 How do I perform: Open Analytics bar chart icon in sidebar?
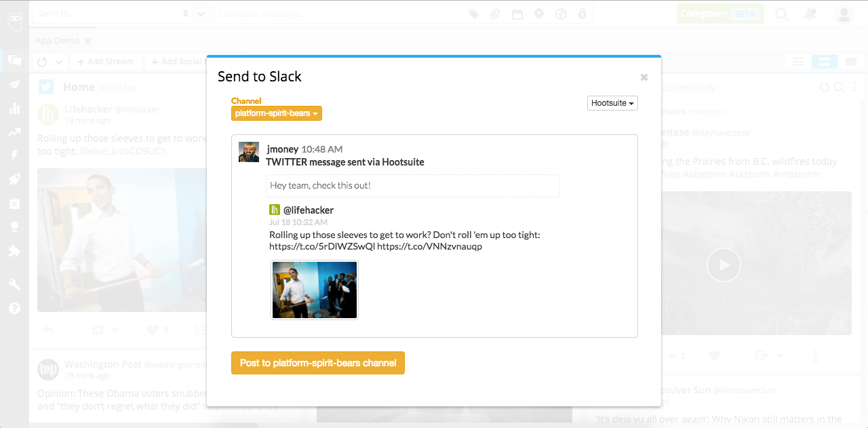(x=14, y=109)
